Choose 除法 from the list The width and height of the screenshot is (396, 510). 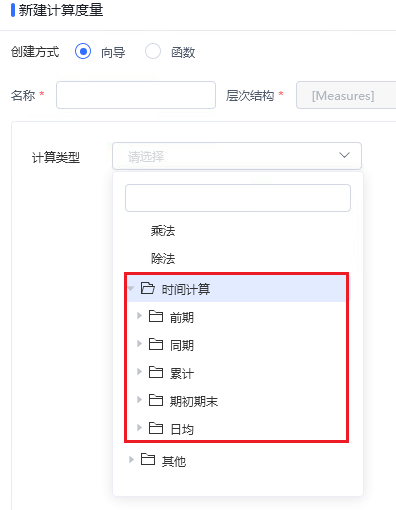click(x=163, y=259)
